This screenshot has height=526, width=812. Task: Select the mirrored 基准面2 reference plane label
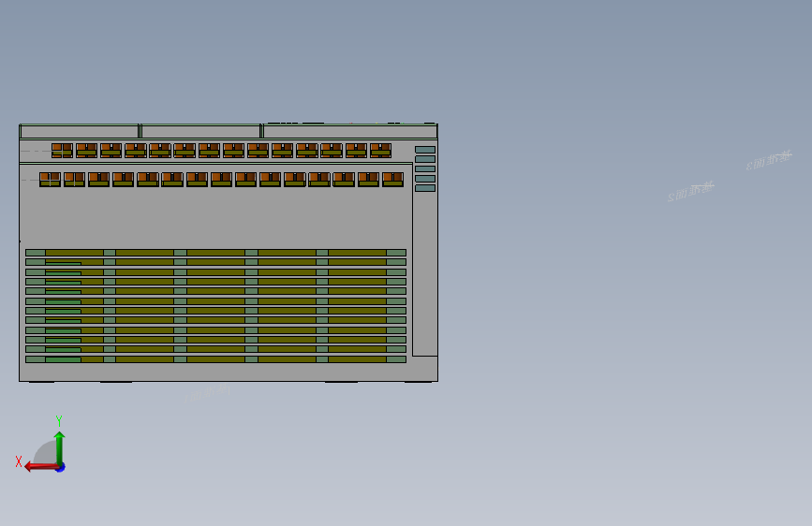pyautogui.click(x=690, y=191)
